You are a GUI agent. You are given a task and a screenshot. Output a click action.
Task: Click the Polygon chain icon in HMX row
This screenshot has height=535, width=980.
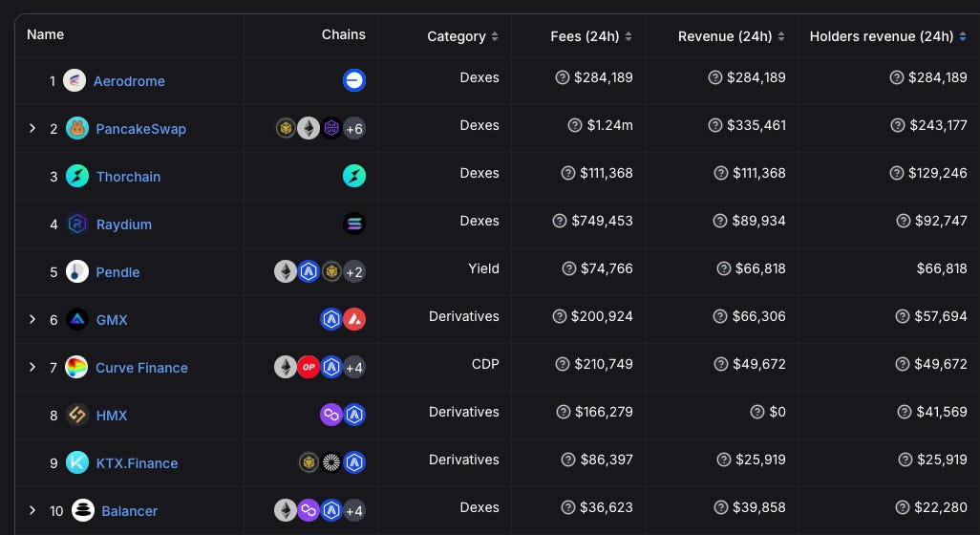pos(331,415)
